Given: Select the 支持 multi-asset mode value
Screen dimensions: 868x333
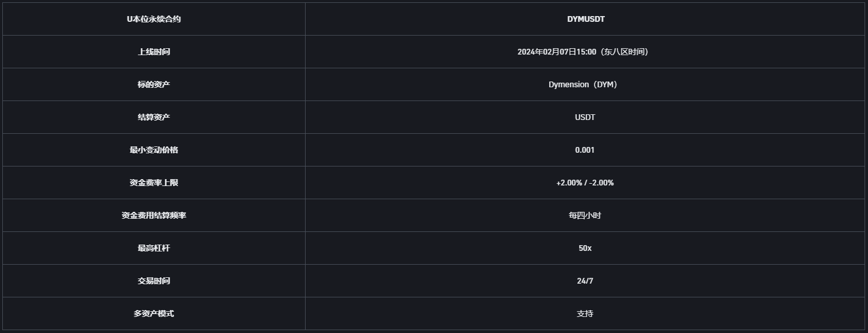Looking at the screenshot, I should click(x=585, y=313).
